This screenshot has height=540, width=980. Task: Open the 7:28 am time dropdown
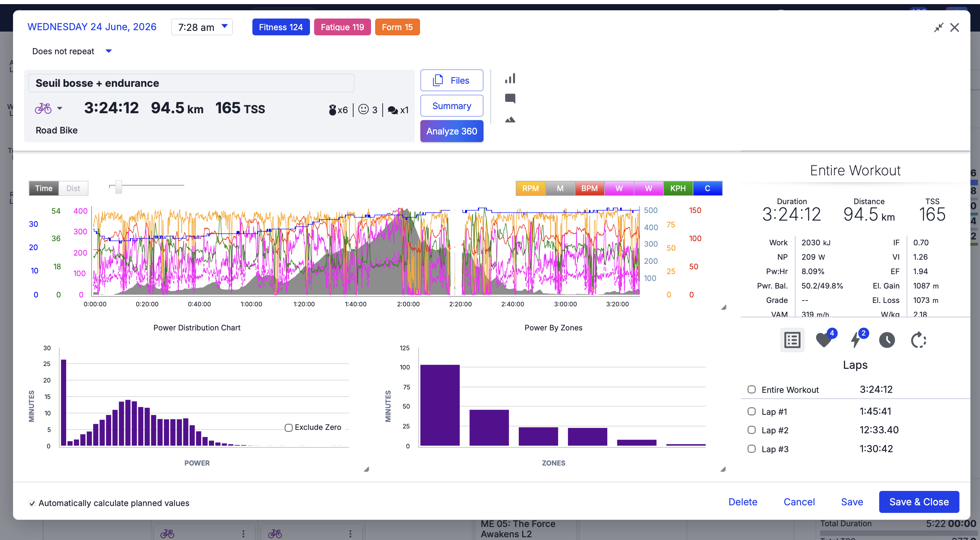click(202, 27)
